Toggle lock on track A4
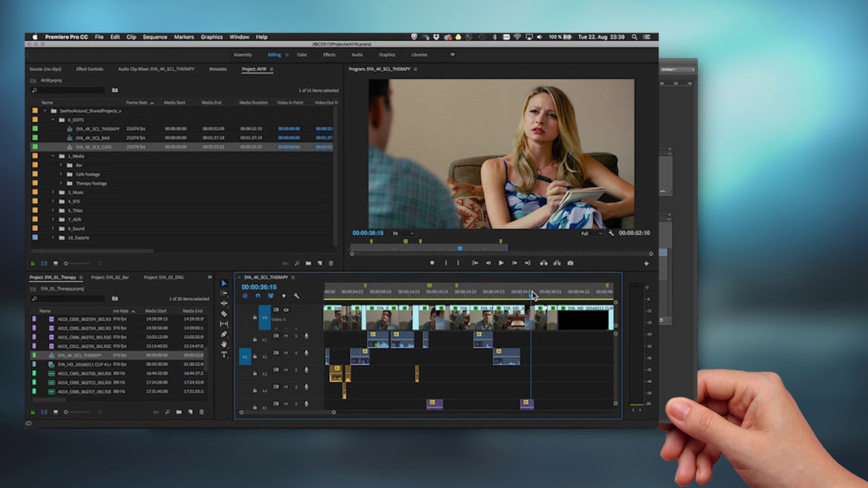This screenshot has height=488, width=868. click(255, 389)
